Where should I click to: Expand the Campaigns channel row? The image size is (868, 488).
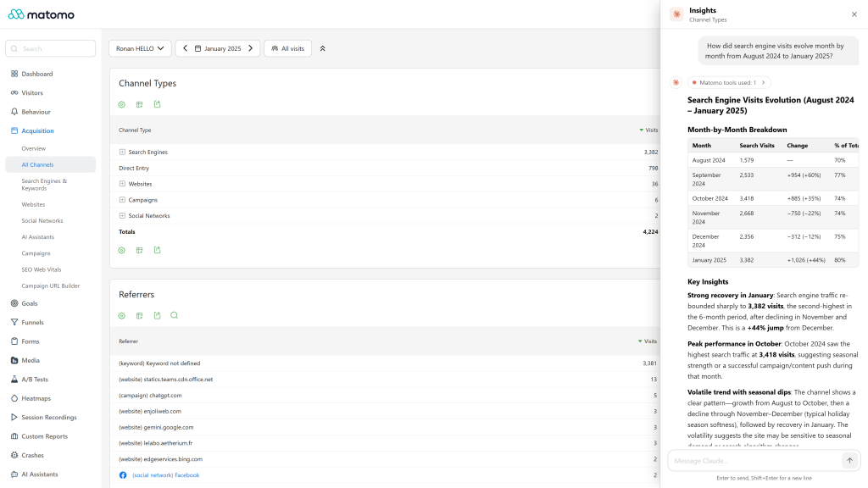[x=122, y=200]
